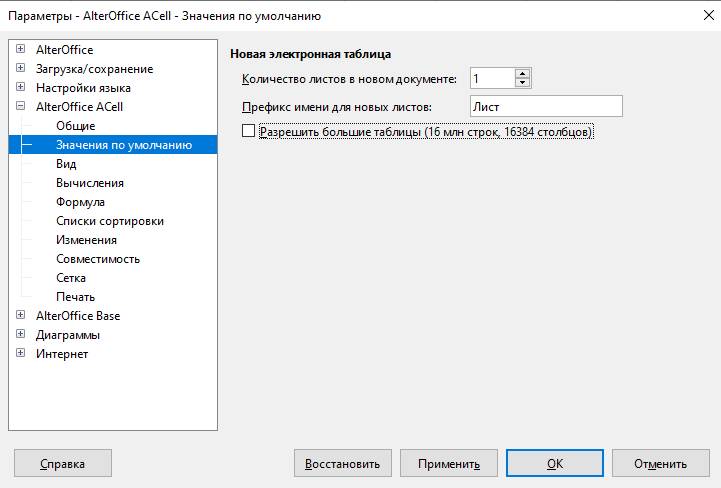Decrease sheet count with down arrow
Image resolution: width=721 pixels, height=488 pixels.
click(x=522, y=83)
